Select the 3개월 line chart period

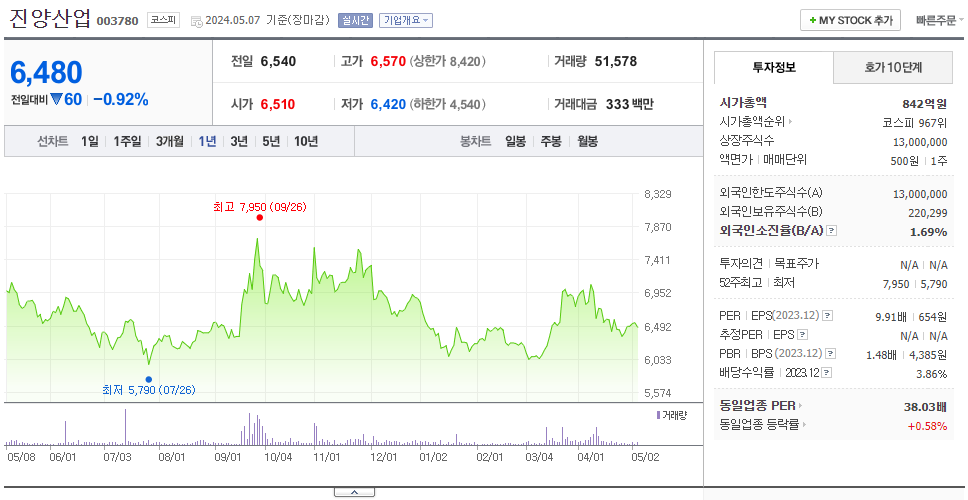[170, 141]
